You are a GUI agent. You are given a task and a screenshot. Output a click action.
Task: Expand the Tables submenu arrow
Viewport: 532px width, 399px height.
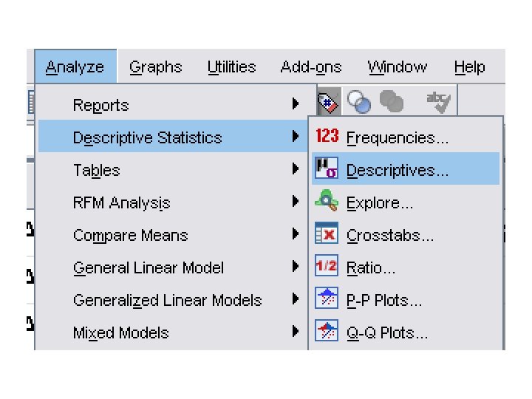coord(296,170)
